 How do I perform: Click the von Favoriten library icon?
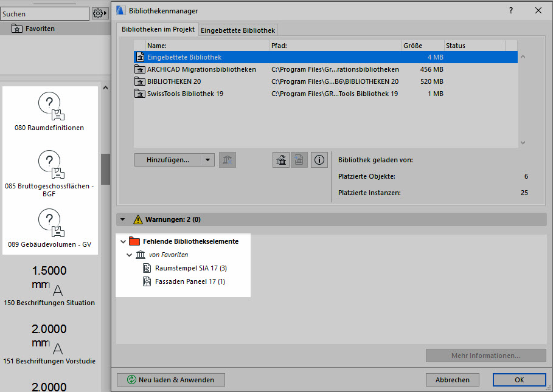click(x=141, y=255)
